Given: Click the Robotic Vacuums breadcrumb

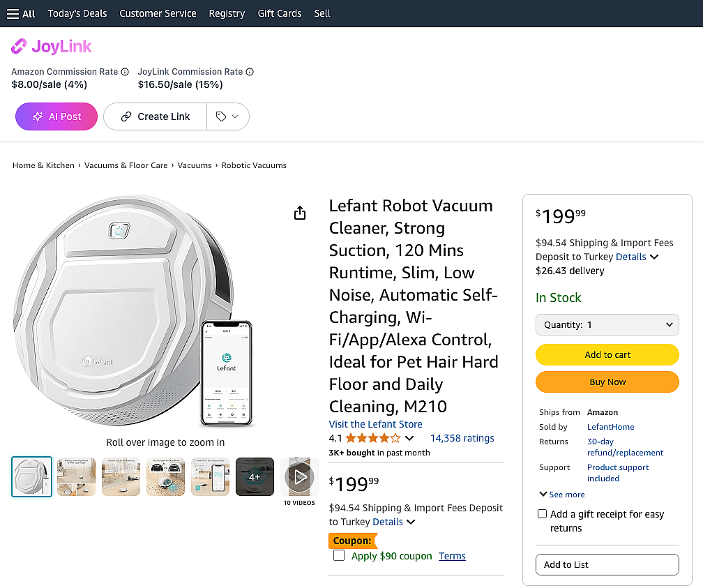Looking at the screenshot, I should [254, 165].
